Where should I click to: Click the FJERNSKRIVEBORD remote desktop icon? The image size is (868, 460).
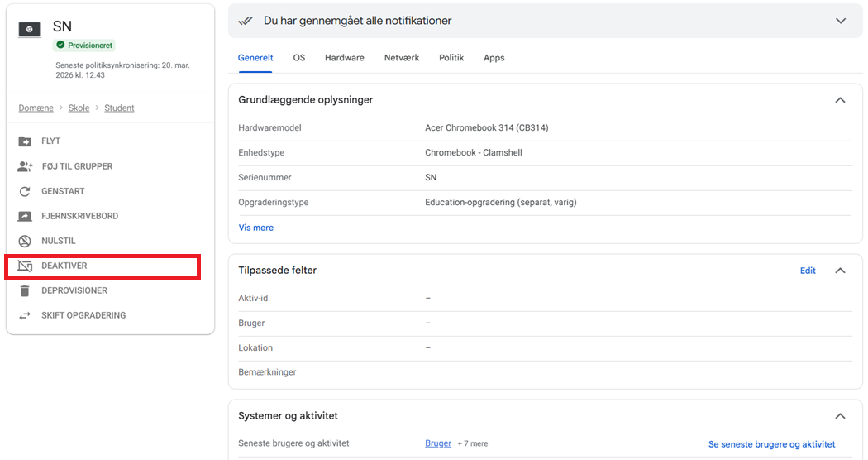25,216
